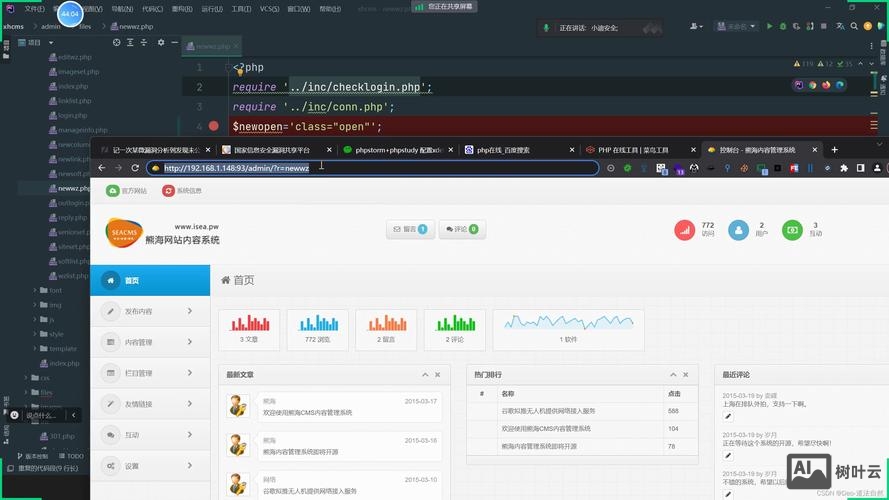This screenshot has width=889, height=500.
Task: Open the 工具 menu in PhpStorm
Action: pyautogui.click(x=241, y=9)
